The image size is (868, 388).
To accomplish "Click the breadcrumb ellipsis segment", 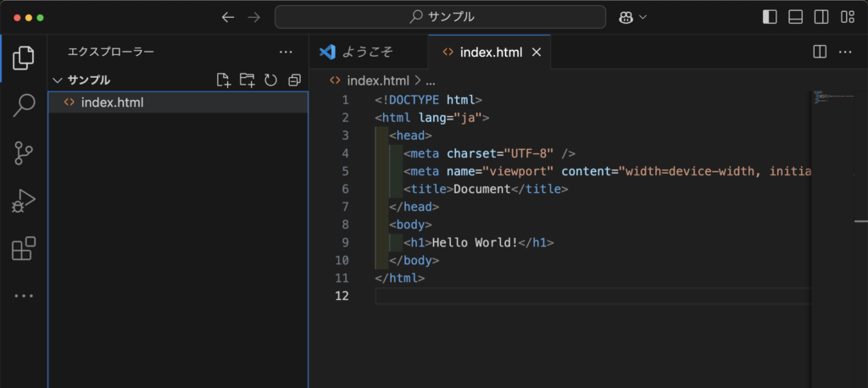I will click(x=430, y=81).
